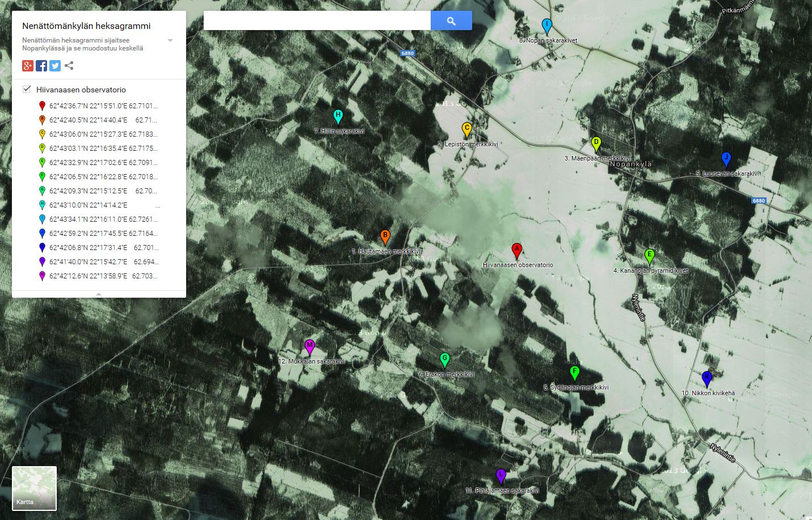Focus the map search input field
The height and width of the screenshot is (520, 812).
tap(317, 21)
